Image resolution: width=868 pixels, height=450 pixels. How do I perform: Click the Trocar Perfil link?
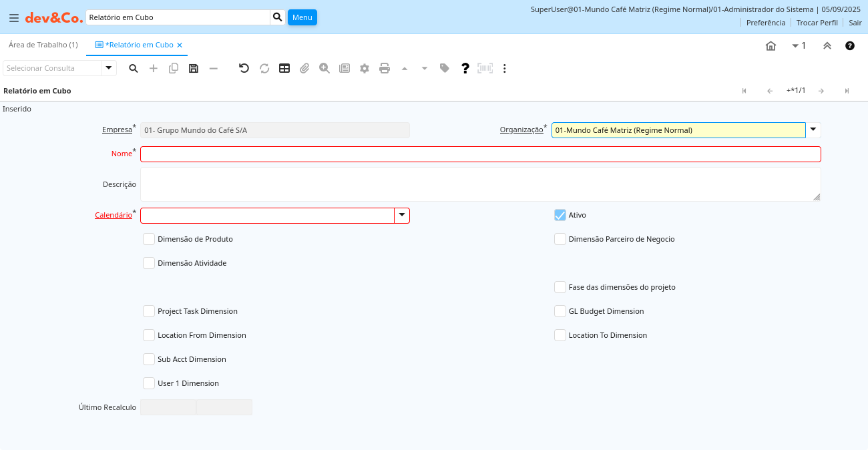[817, 23]
